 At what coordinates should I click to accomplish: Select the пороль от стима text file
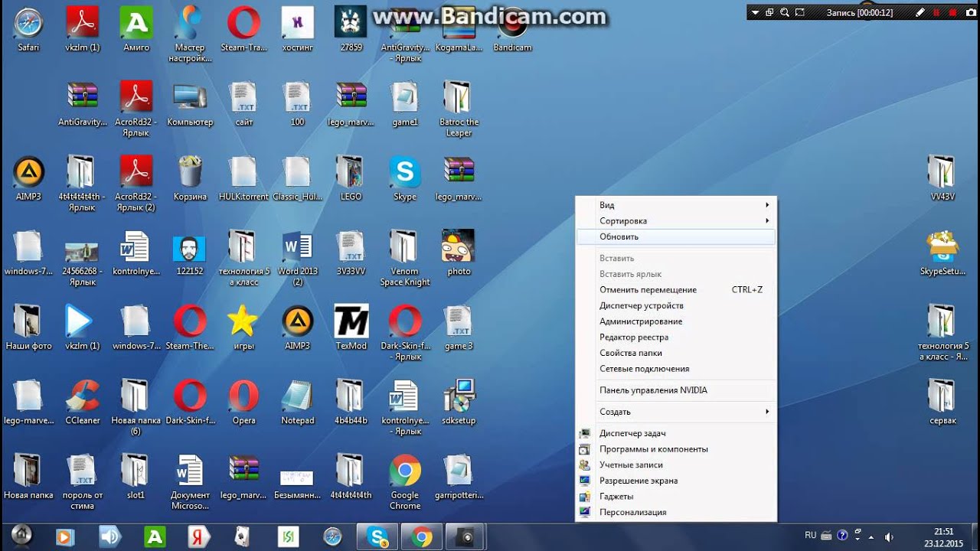tap(83, 482)
